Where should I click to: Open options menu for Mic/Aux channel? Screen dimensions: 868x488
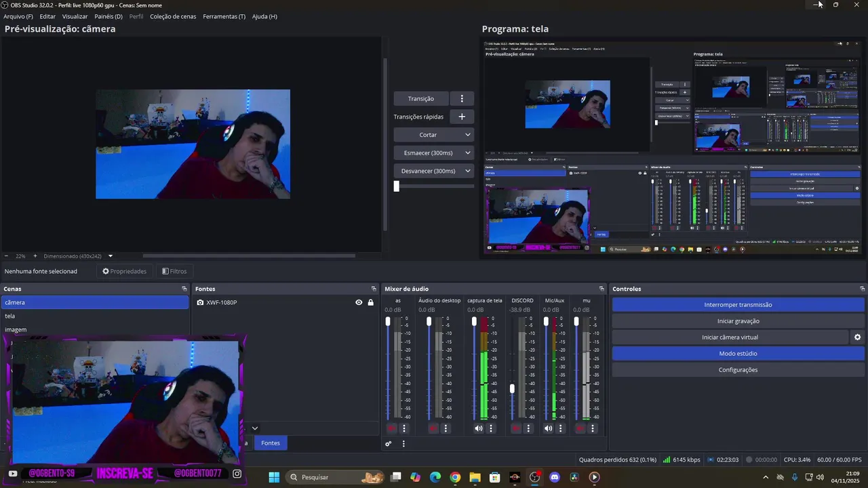coord(561,428)
